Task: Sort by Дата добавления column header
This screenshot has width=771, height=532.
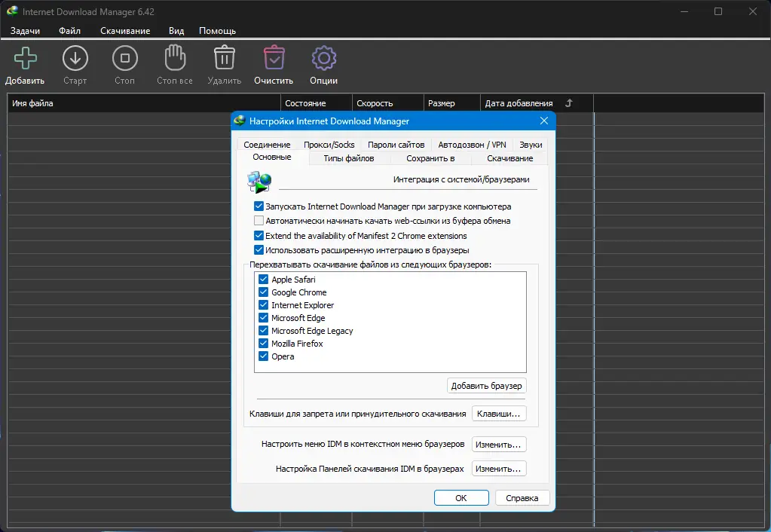Action: click(537, 103)
